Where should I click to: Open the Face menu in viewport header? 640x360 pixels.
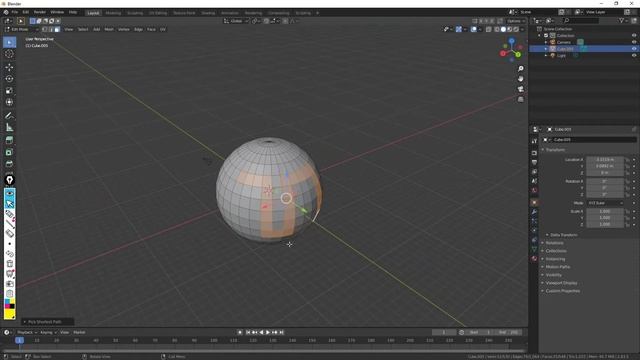click(x=151, y=29)
